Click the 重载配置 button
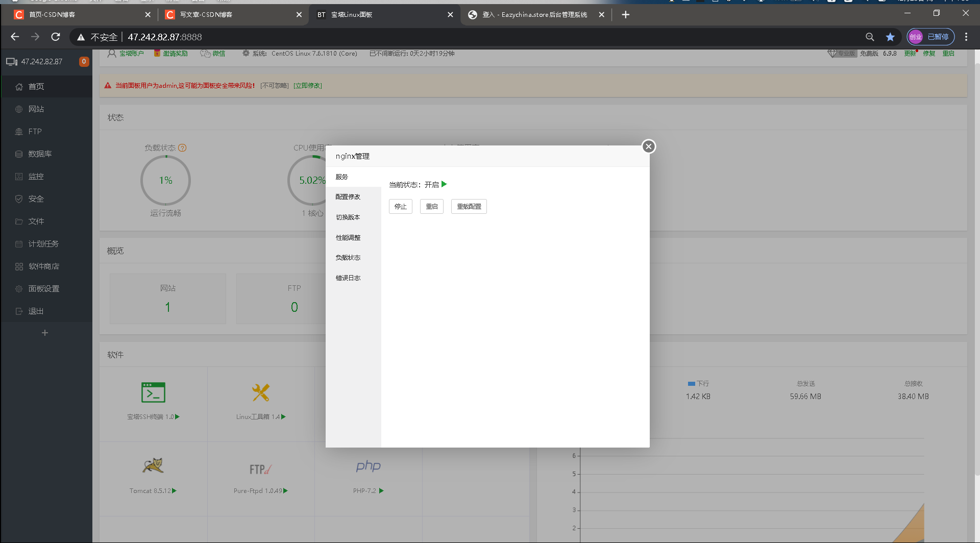The width and height of the screenshot is (980, 543). pyautogui.click(x=469, y=207)
